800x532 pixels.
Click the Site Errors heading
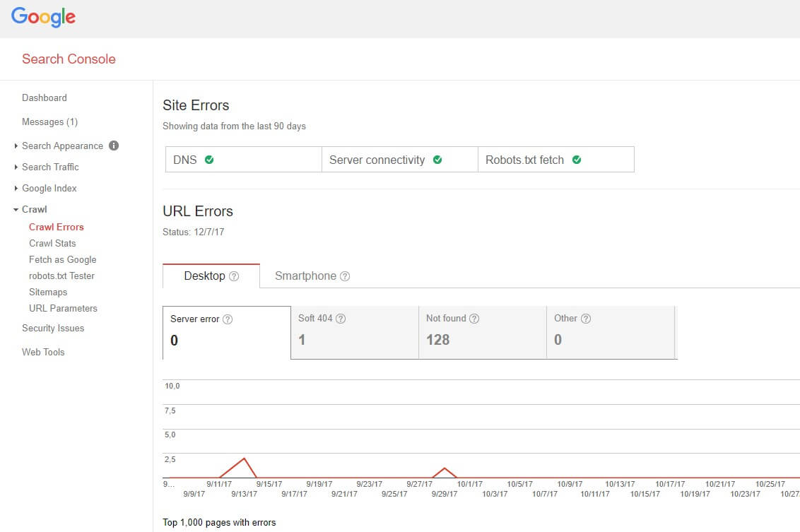point(196,105)
